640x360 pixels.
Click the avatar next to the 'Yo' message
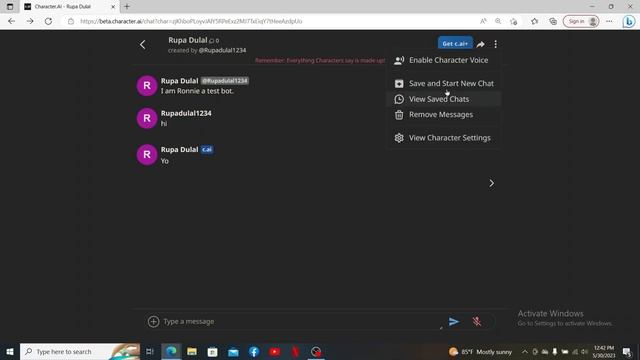147,155
